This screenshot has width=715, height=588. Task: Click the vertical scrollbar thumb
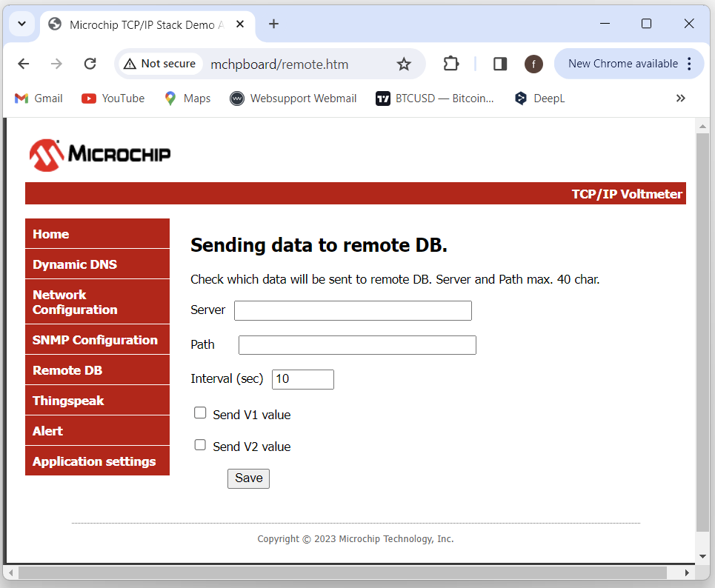[x=702, y=333]
